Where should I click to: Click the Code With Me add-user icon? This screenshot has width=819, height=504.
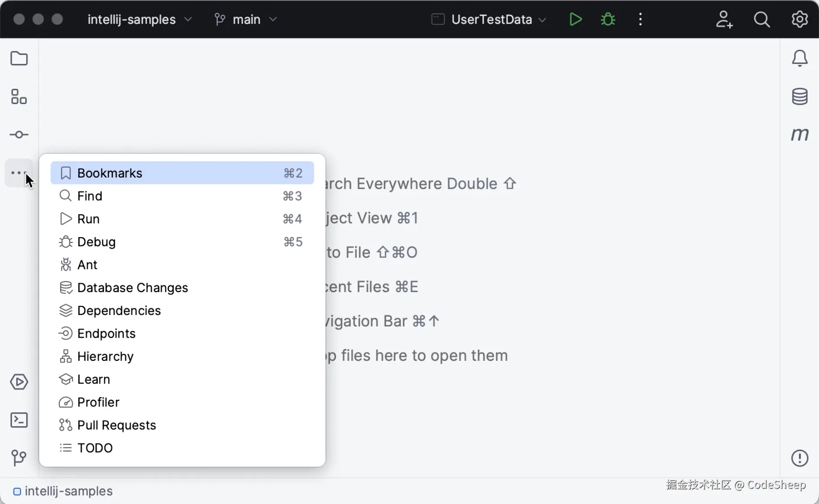(x=724, y=19)
